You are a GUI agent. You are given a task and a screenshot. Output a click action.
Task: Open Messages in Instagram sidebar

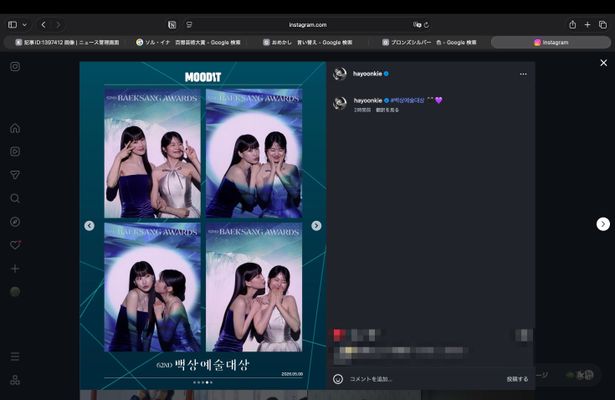tap(15, 175)
